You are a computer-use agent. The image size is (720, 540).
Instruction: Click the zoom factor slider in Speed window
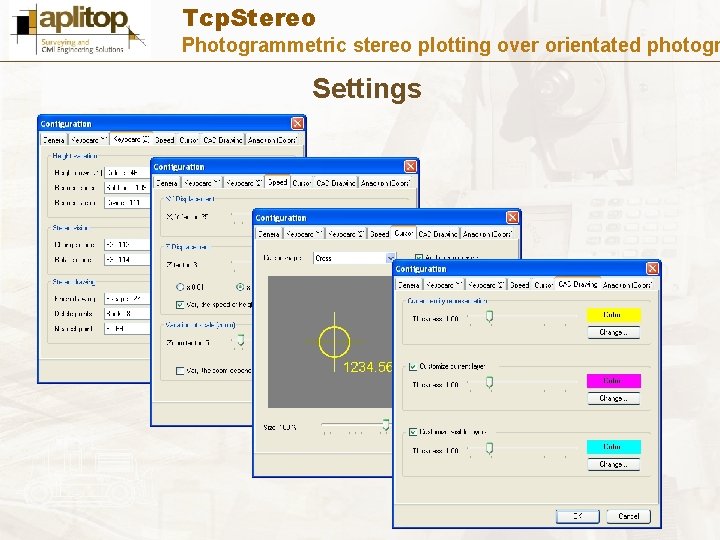click(x=240, y=342)
